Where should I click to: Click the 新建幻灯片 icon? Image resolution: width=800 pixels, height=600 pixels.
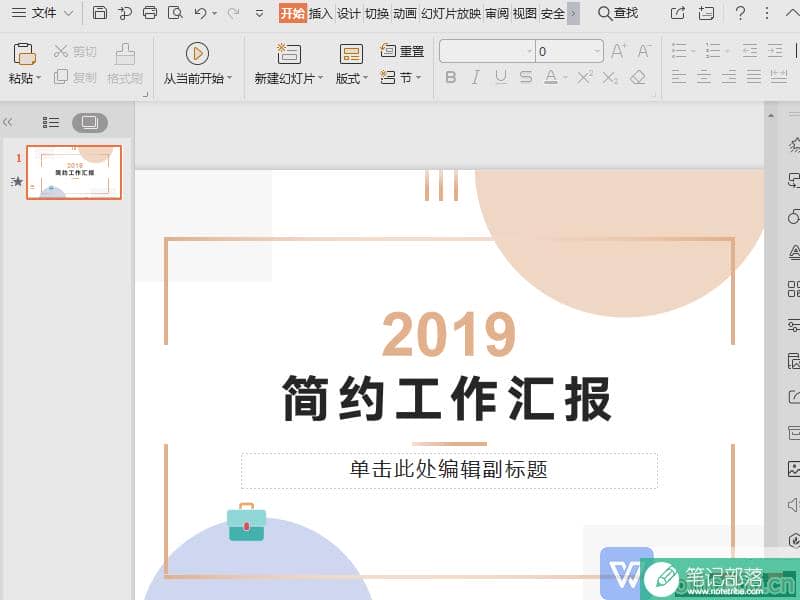289,54
